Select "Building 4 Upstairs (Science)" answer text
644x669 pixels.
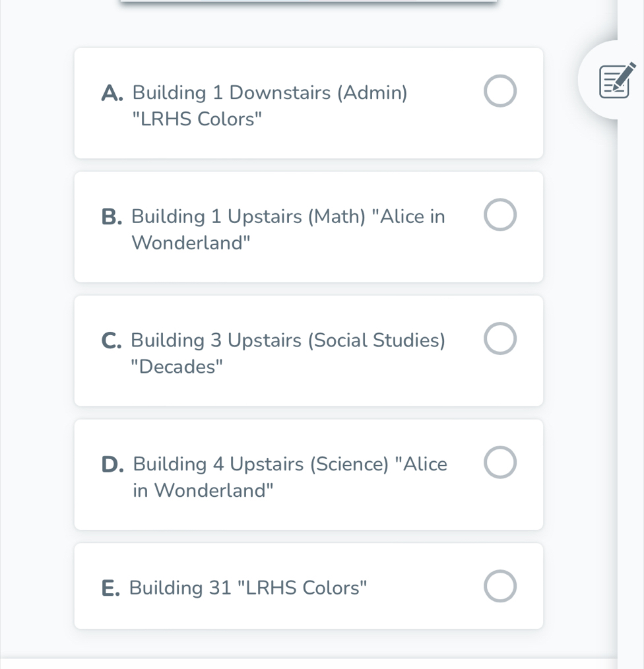point(261,464)
